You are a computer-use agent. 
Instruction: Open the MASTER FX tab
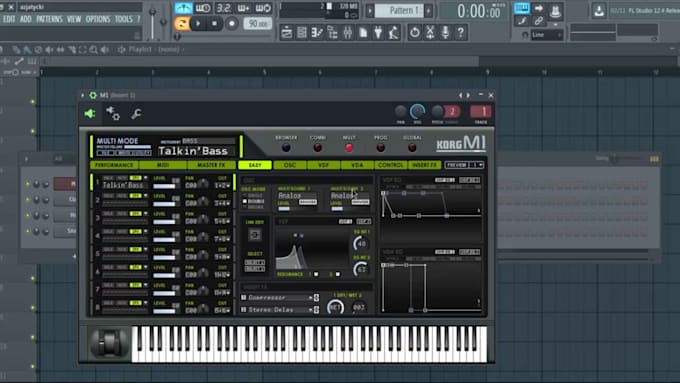pos(211,165)
